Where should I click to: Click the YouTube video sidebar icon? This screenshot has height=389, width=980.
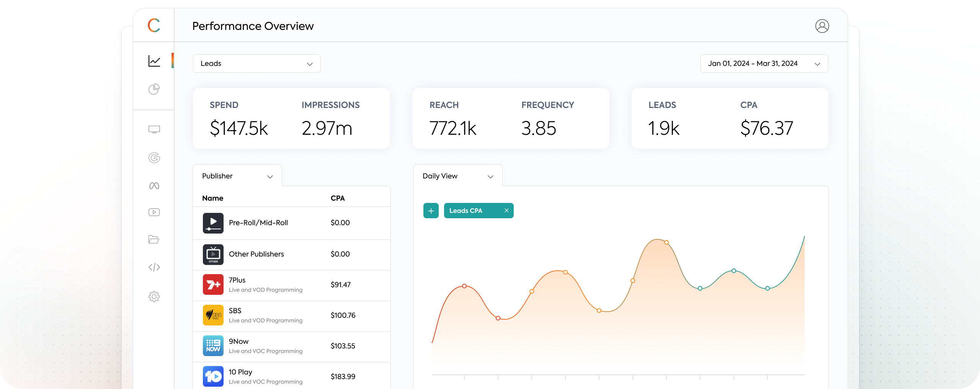click(x=154, y=212)
